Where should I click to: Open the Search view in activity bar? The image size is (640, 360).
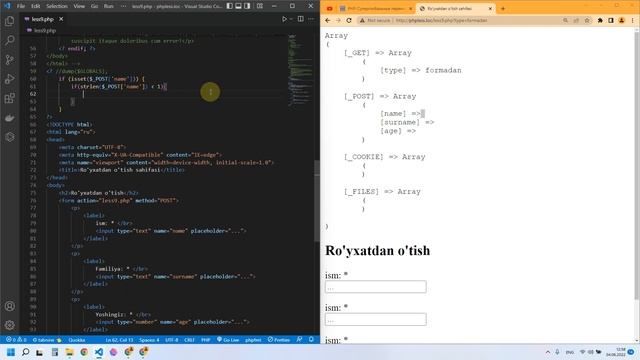pos(10,40)
